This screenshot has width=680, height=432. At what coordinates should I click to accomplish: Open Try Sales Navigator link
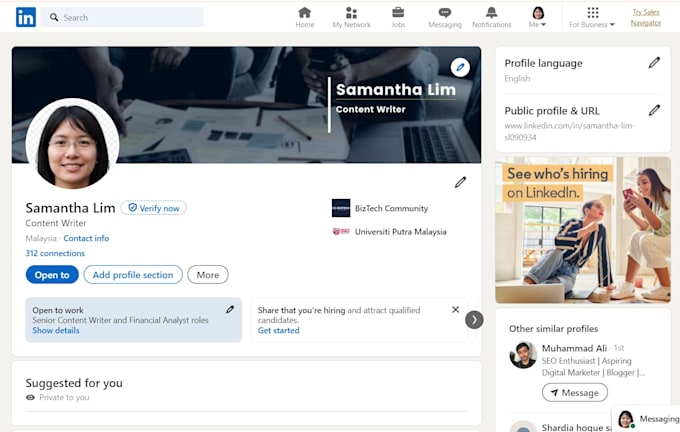(646, 17)
